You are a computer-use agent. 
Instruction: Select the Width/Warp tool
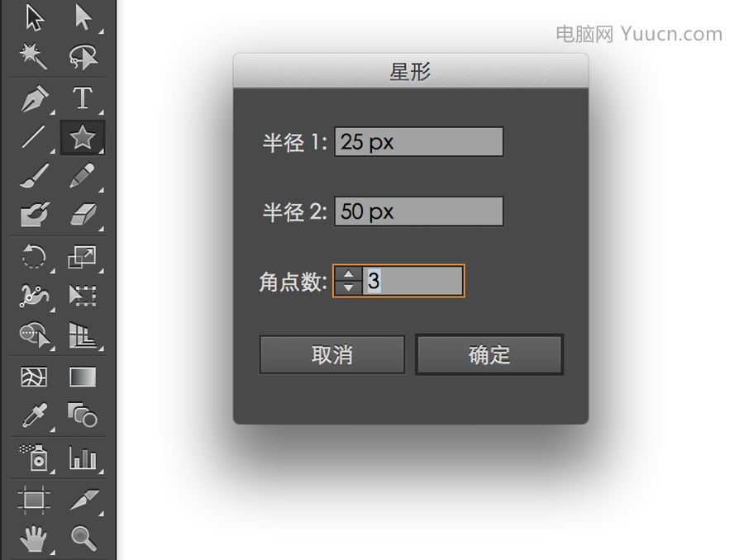[x=34, y=296]
